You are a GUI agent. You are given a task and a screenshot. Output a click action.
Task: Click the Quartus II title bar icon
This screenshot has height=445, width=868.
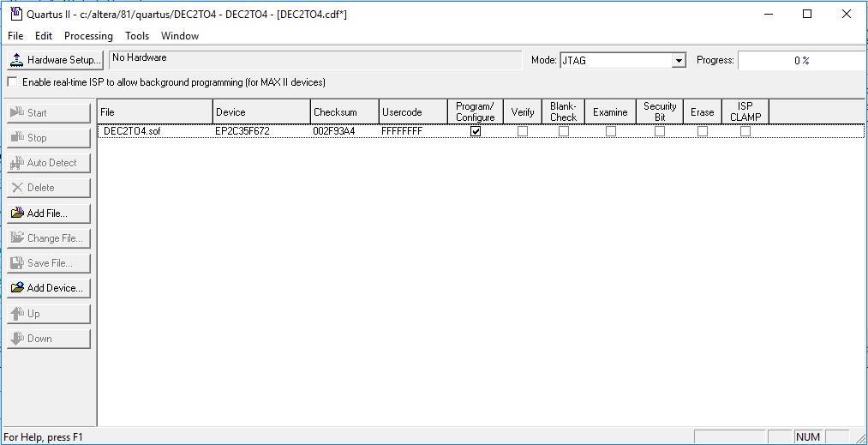coord(16,14)
